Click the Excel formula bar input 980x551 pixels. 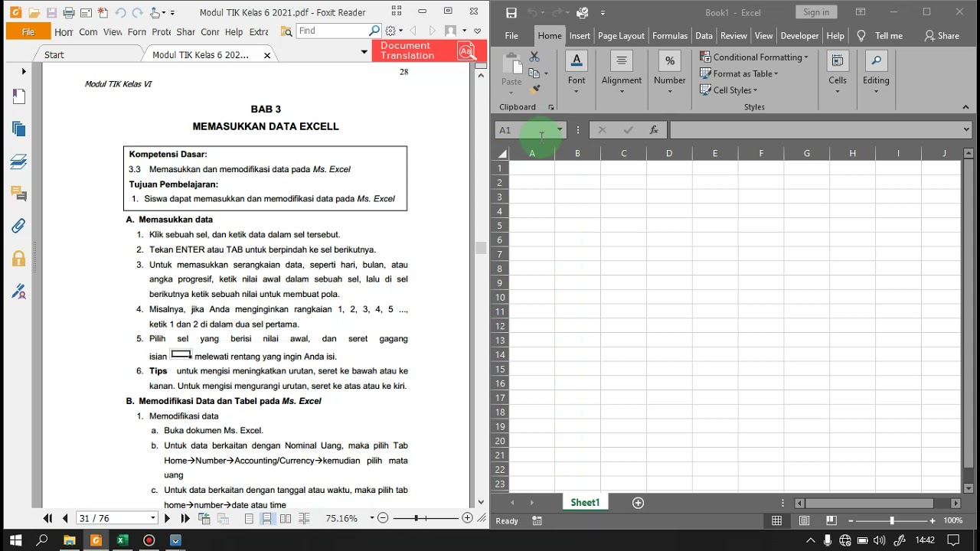tap(815, 130)
